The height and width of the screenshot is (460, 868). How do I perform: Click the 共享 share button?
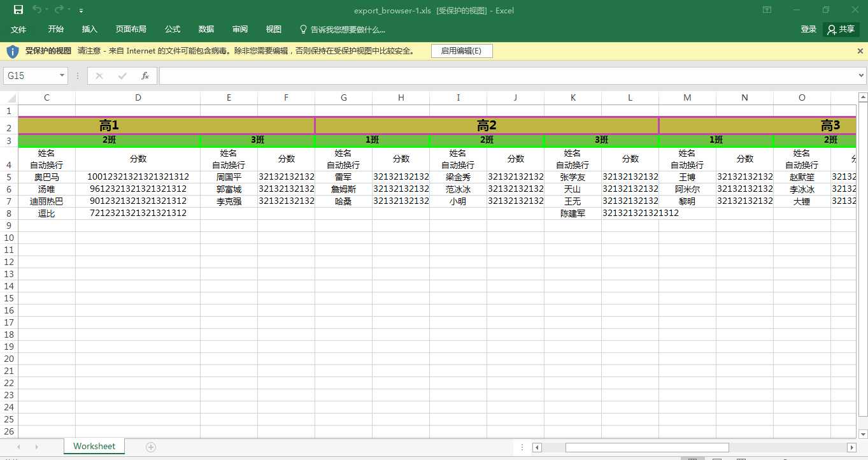841,29
